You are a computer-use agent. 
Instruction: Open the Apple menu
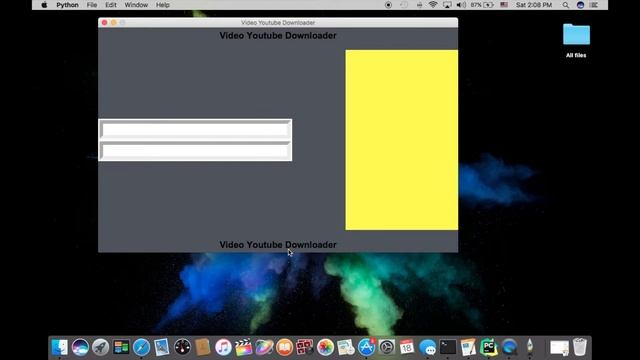click(x=44, y=5)
